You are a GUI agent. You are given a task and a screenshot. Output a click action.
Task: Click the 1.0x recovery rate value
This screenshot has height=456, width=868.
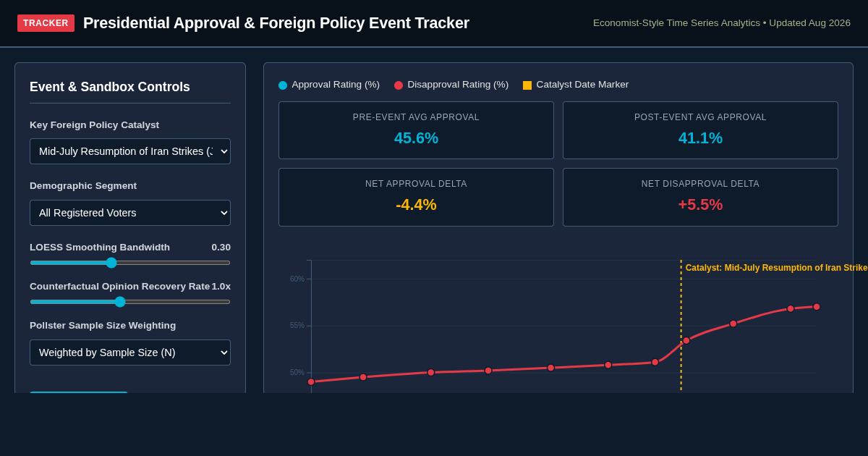point(221,287)
